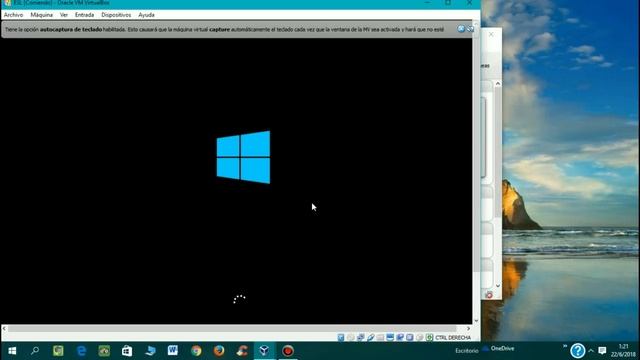Click the optical disk icon in VM status bar

[x=351, y=338]
